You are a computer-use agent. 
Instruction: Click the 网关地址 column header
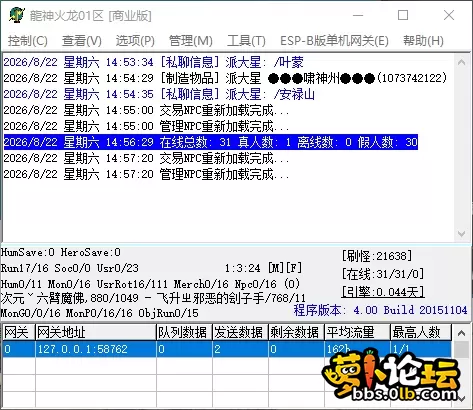[x=96, y=332]
